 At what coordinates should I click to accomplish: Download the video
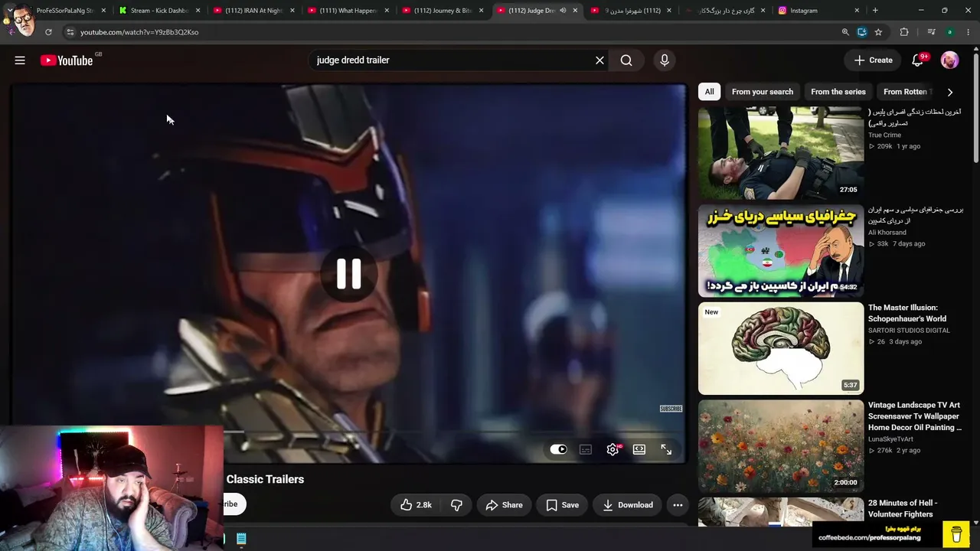(x=627, y=505)
